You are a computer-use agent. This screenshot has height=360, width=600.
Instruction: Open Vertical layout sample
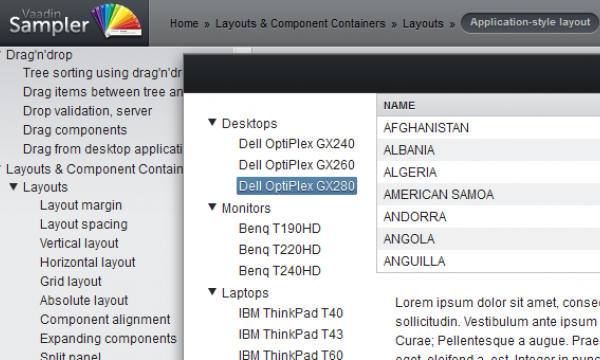pyautogui.click(x=79, y=243)
